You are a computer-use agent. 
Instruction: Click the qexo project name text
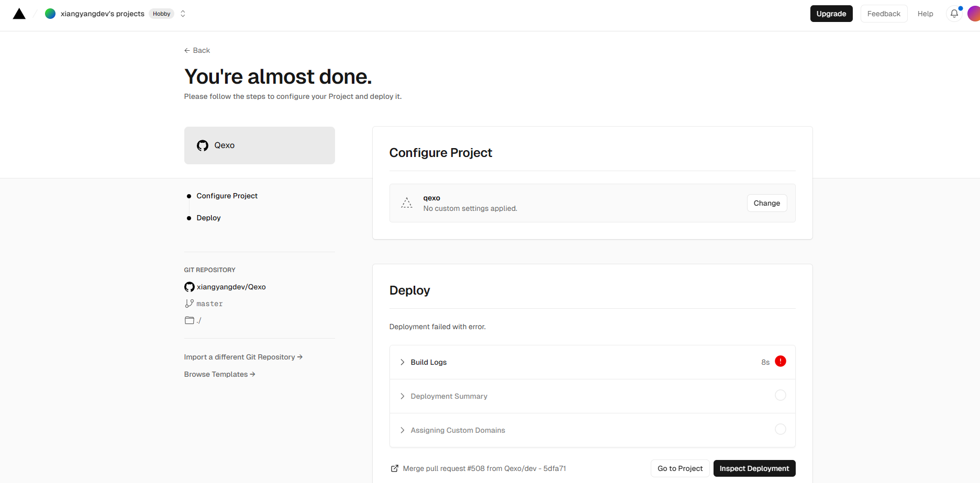click(431, 198)
